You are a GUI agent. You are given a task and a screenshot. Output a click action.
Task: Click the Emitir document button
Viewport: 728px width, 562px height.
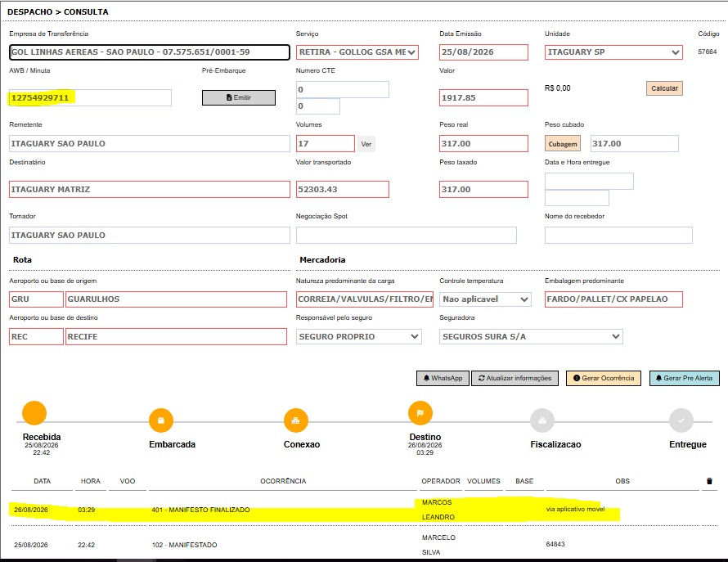pyautogui.click(x=239, y=97)
